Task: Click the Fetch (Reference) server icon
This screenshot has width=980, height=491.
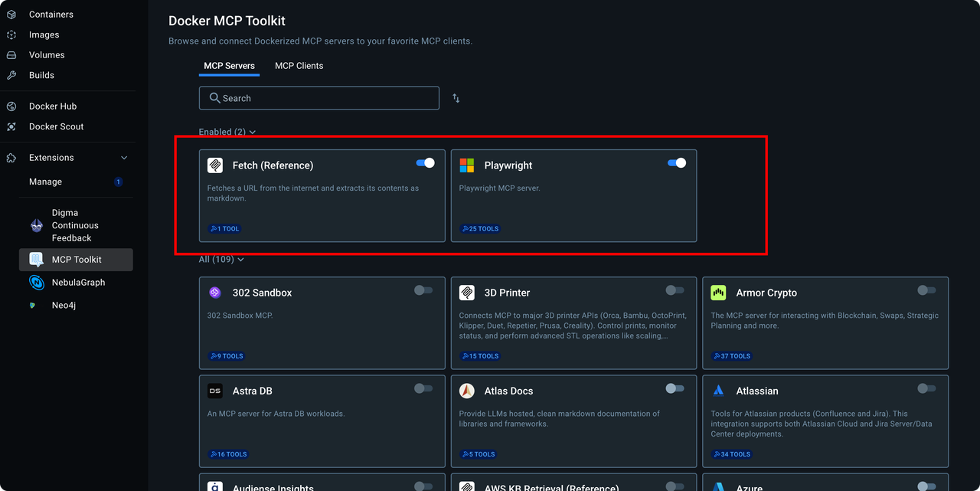Action: point(215,165)
